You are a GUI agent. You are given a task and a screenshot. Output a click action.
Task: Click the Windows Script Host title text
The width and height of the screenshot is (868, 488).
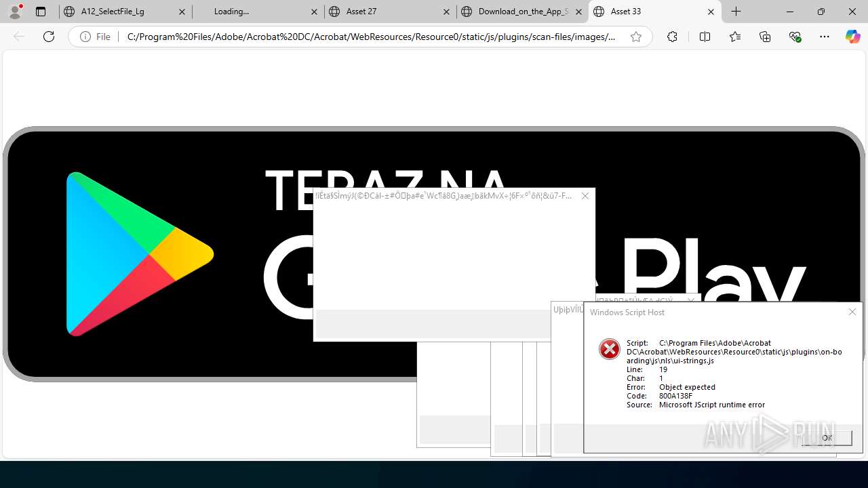pos(627,312)
